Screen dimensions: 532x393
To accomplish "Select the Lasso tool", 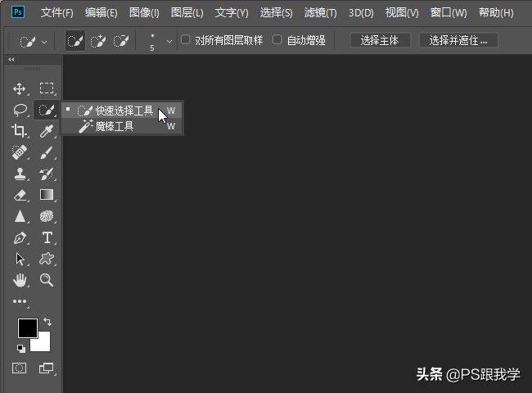I will click(20, 111).
